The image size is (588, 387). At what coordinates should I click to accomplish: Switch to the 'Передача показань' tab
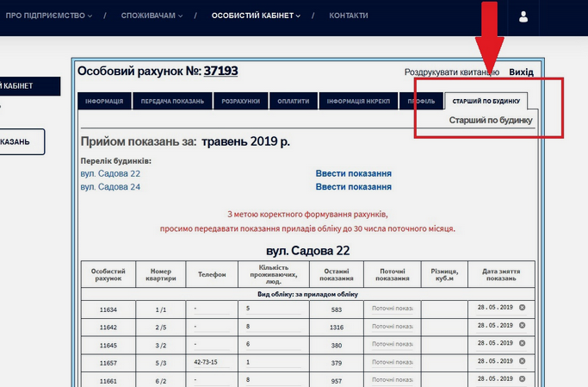pyautogui.click(x=172, y=101)
